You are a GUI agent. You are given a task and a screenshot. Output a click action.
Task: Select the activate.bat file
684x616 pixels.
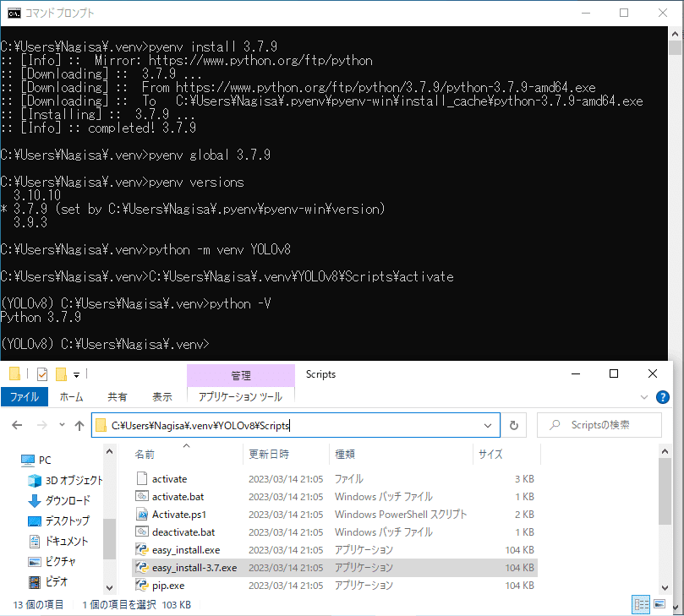click(x=178, y=497)
